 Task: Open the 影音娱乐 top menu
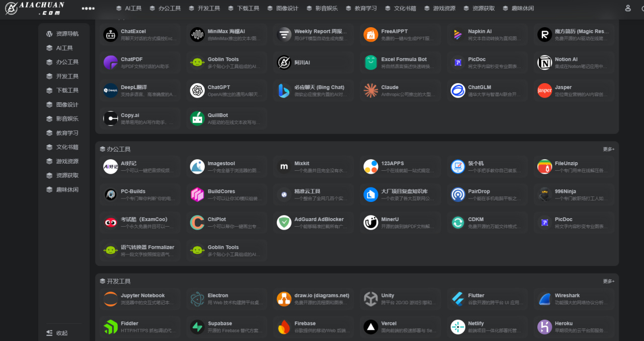point(322,9)
